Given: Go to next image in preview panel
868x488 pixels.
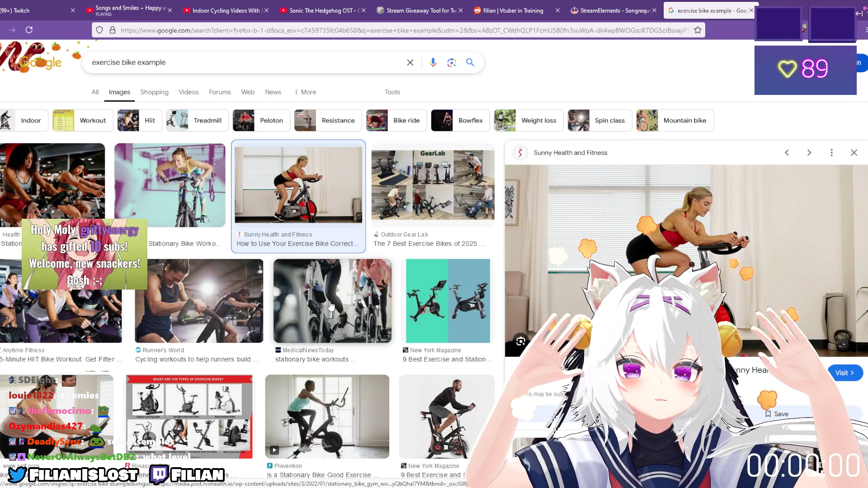Looking at the screenshot, I should [809, 153].
